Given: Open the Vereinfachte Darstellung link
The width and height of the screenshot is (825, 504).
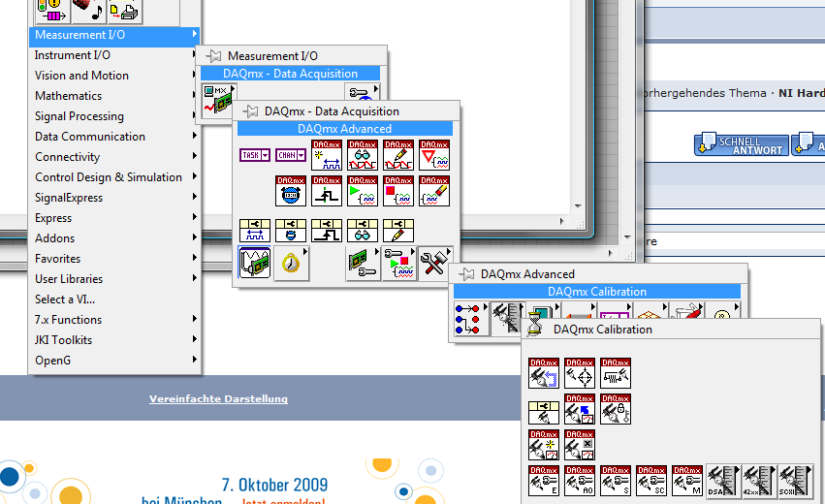Looking at the screenshot, I should point(218,398).
